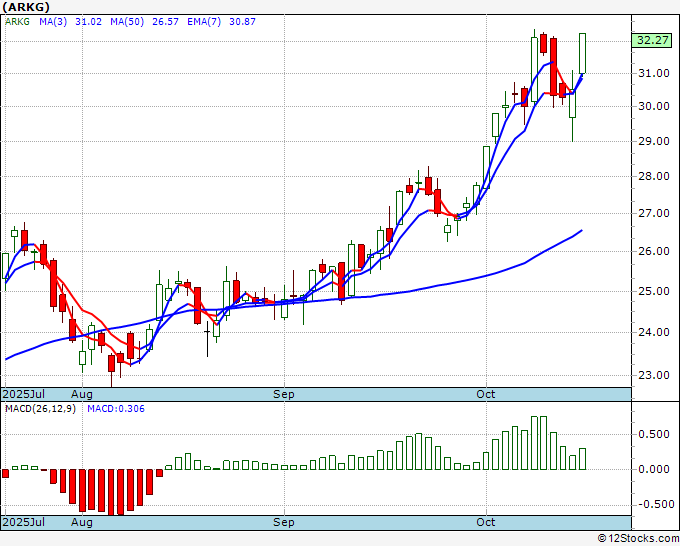Click the (ARKG) chart title
Image resolution: width=680 pixels, height=546 pixels.
pyautogui.click(x=26, y=7)
